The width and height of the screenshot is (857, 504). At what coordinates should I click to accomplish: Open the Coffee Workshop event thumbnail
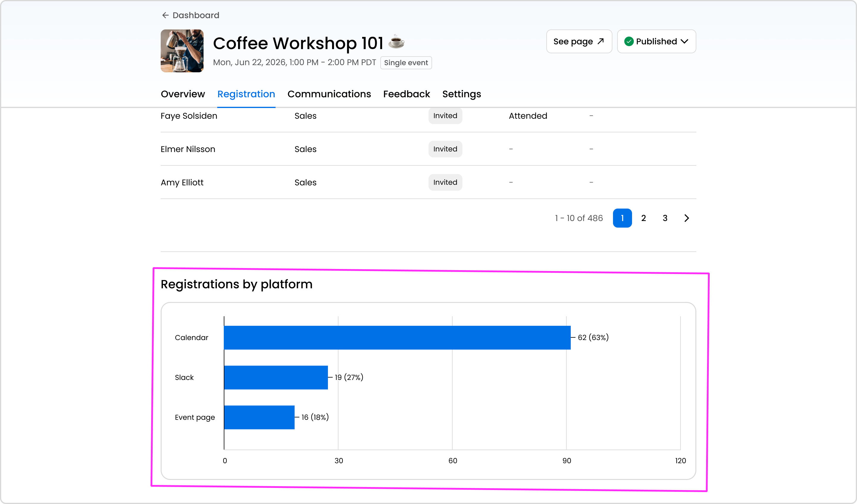[182, 51]
